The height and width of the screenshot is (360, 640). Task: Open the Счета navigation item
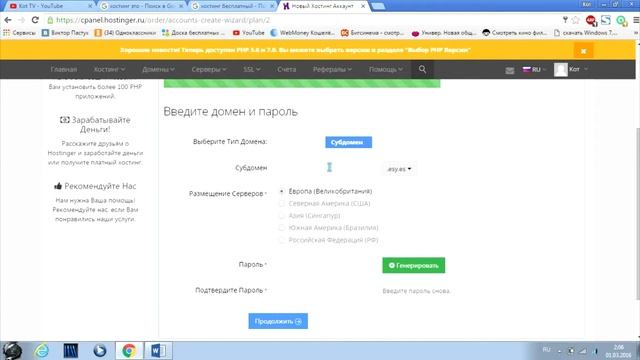[x=287, y=69]
